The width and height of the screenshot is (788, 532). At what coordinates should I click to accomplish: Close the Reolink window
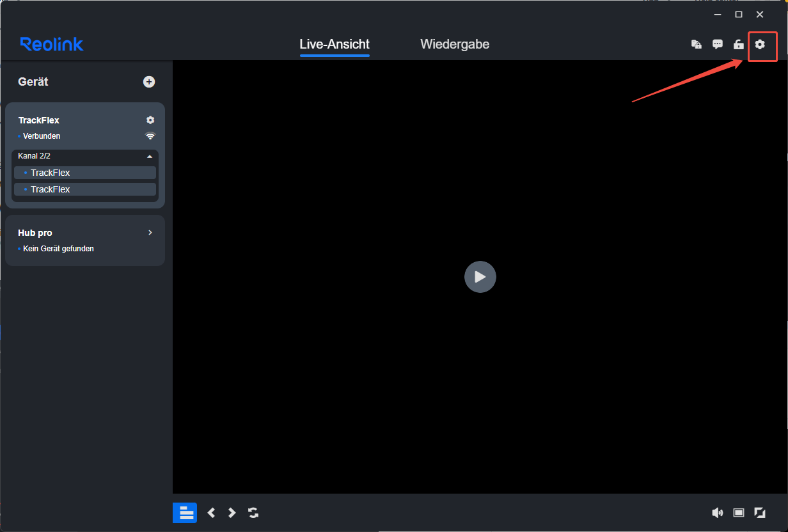pyautogui.click(x=760, y=14)
